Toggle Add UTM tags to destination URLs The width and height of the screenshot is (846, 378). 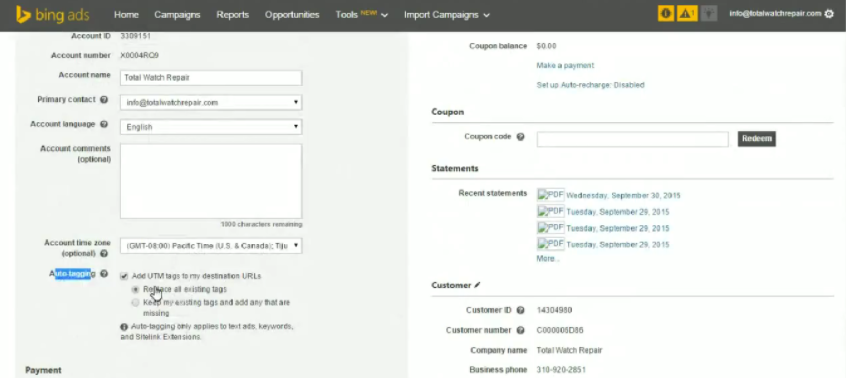click(124, 276)
